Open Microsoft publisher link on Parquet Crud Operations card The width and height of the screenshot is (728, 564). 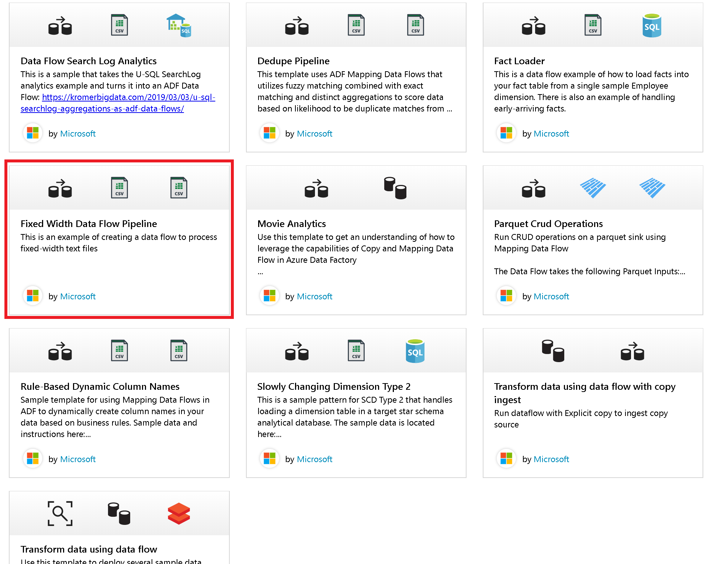pos(551,296)
